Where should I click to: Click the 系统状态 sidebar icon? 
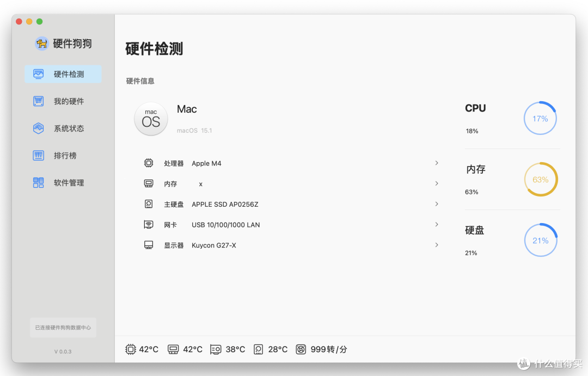[x=38, y=128]
